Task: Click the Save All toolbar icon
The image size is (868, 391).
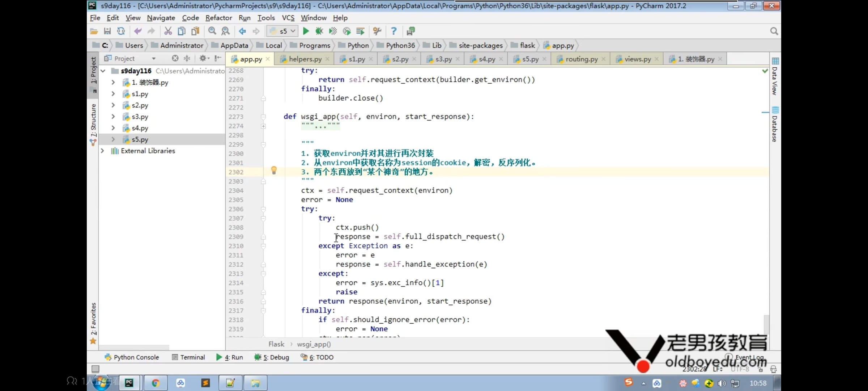Action: pos(107,31)
